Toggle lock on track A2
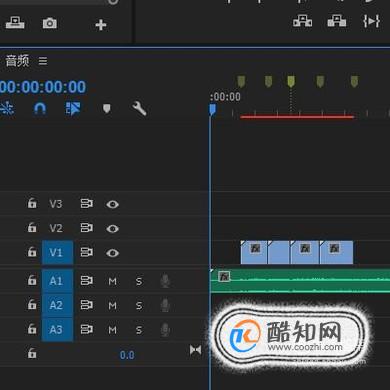 (32, 304)
